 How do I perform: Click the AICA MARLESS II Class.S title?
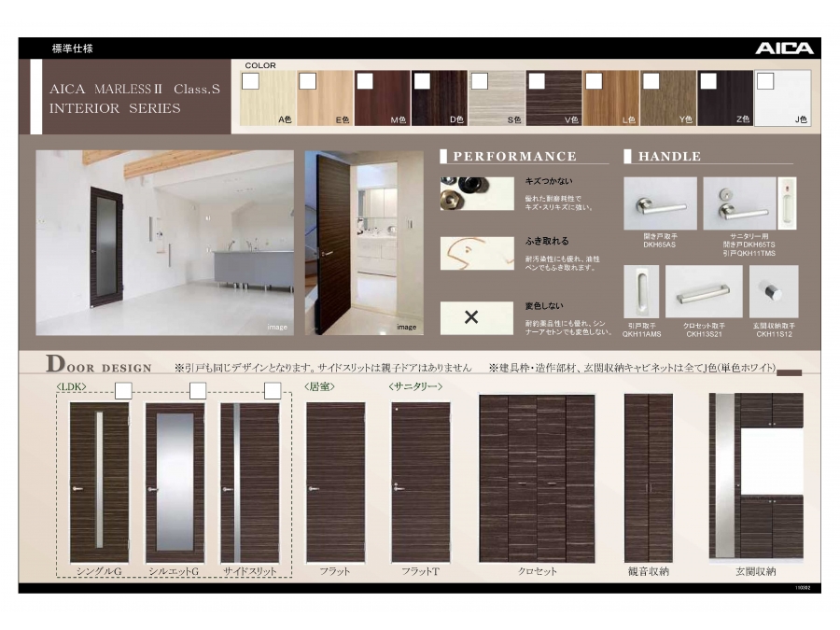pos(134,89)
